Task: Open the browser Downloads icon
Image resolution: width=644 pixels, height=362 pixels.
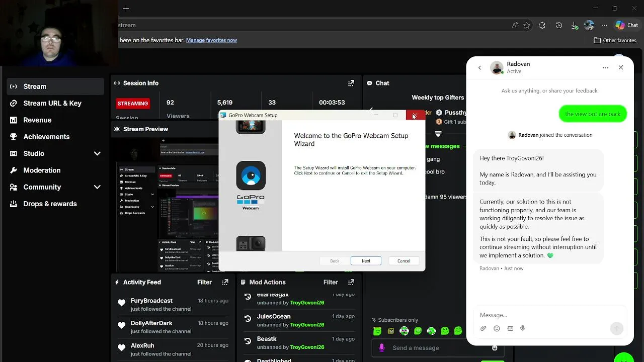Action: tap(575, 25)
